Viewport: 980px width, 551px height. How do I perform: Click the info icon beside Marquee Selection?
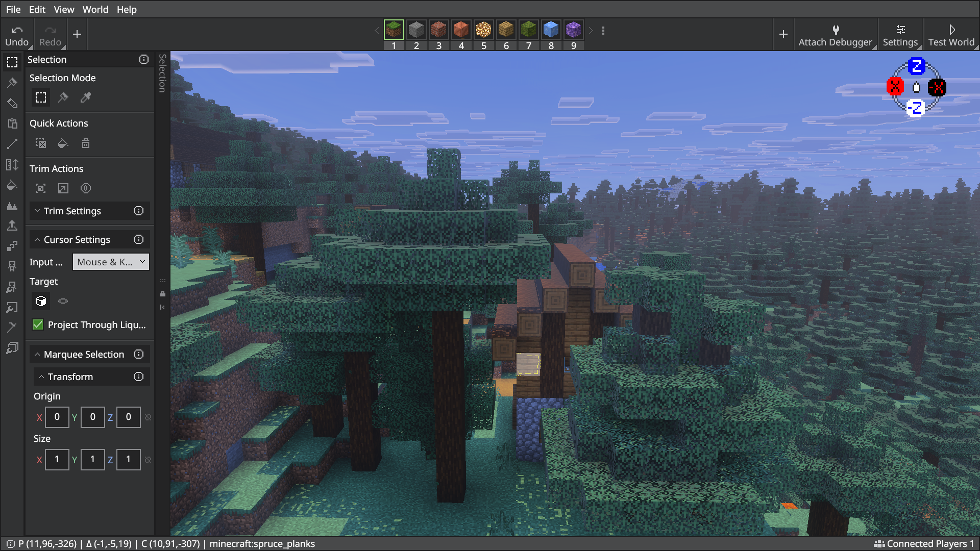(x=139, y=354)
